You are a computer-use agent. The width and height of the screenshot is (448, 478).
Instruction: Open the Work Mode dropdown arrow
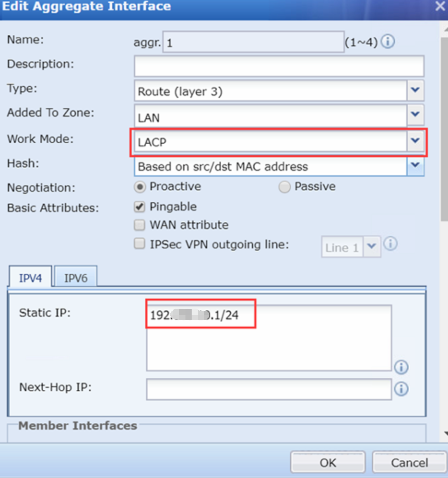click(415, 141)
